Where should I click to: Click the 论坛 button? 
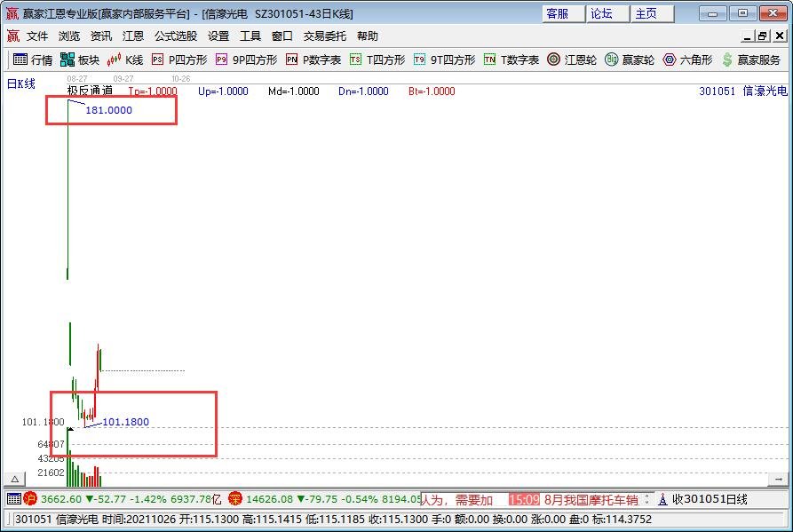[x=602, y=12]
